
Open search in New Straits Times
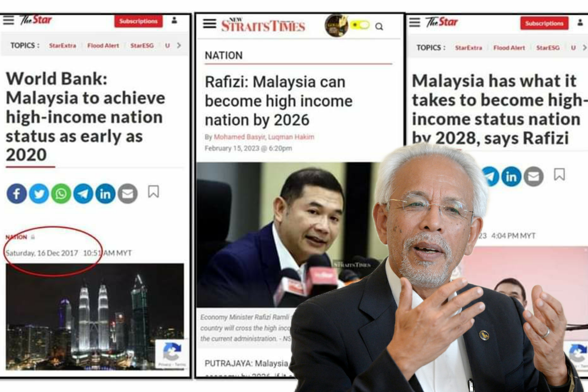(379, 26)
